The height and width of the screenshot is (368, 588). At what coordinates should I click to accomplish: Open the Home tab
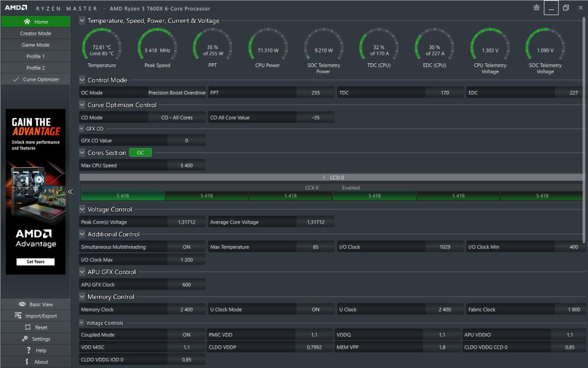tap(35, 22)
